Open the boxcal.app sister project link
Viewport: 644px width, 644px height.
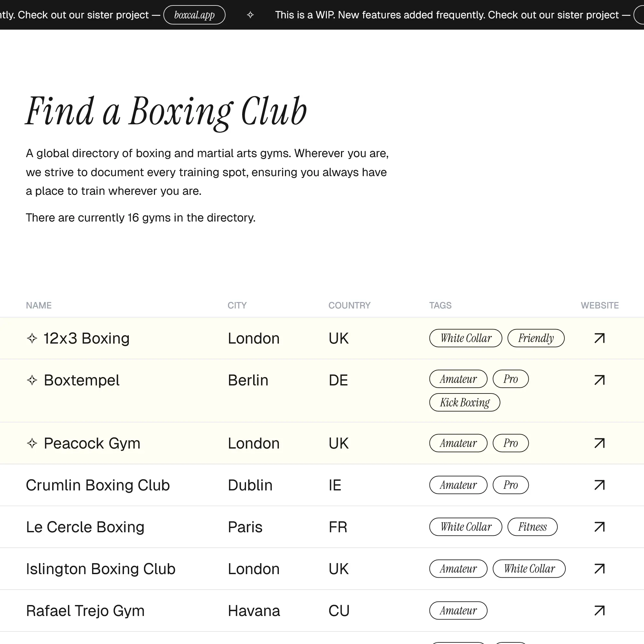coord(194,15)
